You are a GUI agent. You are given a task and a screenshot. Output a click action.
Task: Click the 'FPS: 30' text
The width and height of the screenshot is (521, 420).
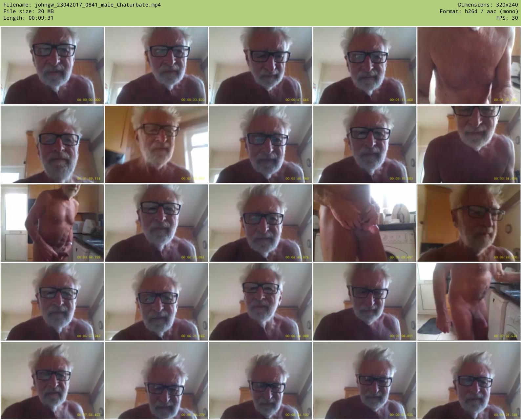coord(507,18)
